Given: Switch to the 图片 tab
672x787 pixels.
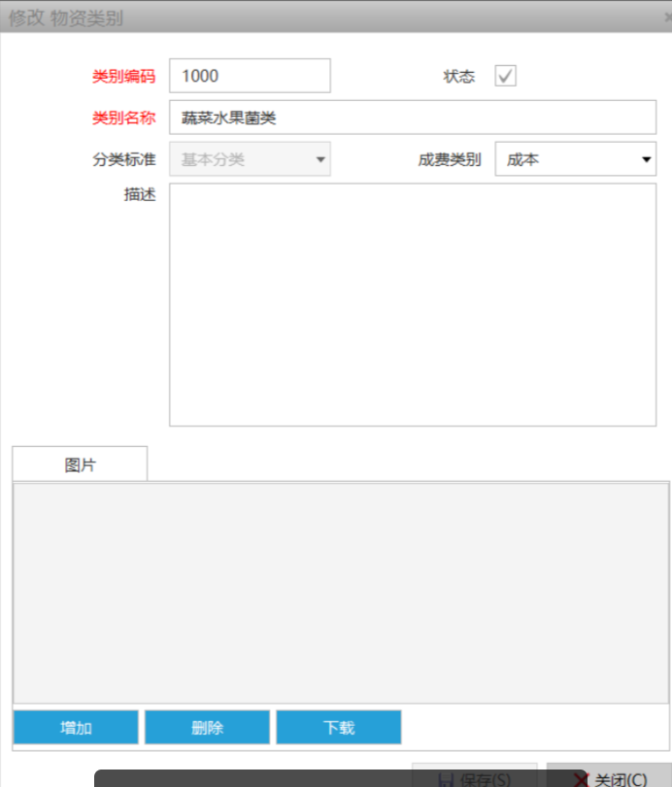Looking at the screenshot, I should [x=81, y=464].
